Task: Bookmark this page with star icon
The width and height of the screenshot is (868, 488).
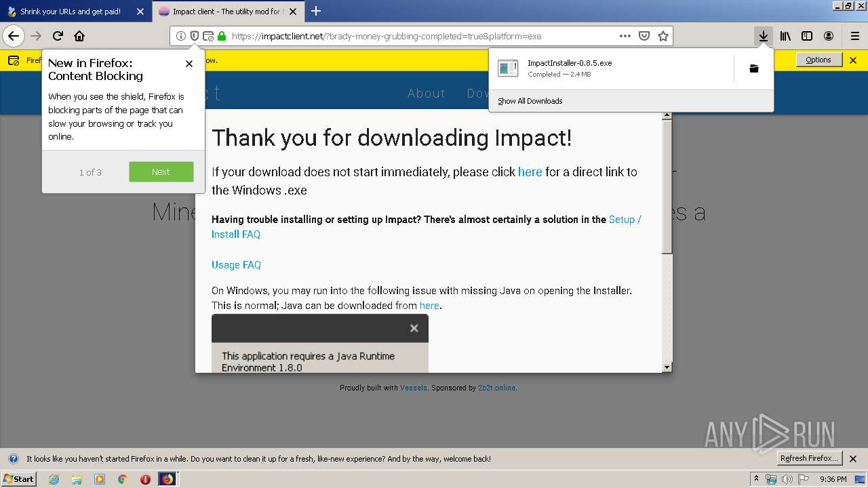Action: tap(663, 36)
